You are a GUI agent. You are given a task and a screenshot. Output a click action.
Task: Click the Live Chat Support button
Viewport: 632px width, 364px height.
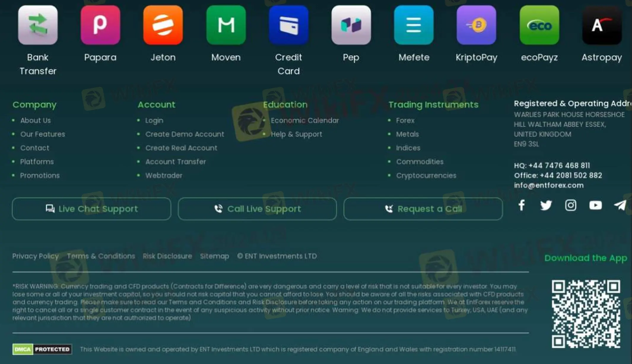click(x=91, y=209)
